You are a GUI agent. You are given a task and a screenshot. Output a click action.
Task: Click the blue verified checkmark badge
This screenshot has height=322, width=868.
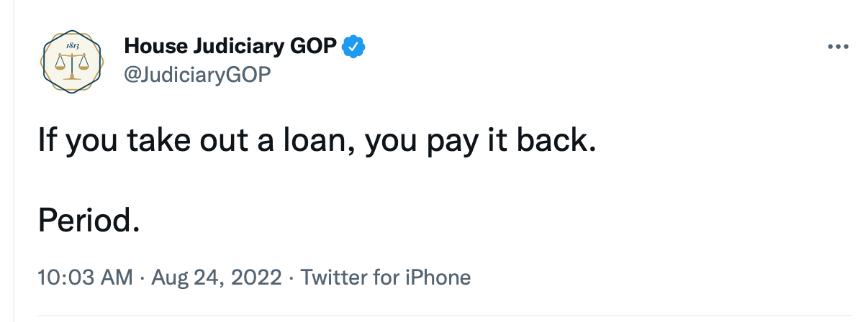(353, 47)
